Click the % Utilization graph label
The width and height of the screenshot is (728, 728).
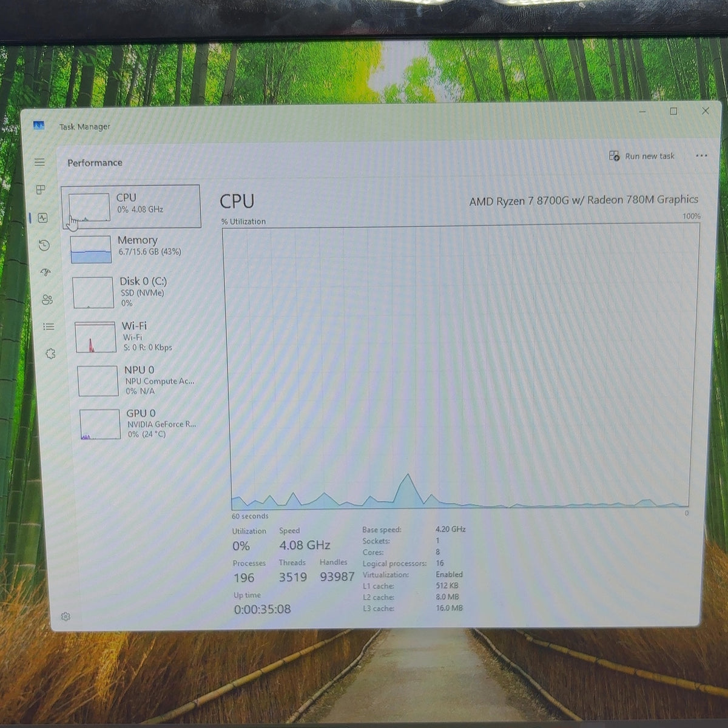[x=243, y=221]
